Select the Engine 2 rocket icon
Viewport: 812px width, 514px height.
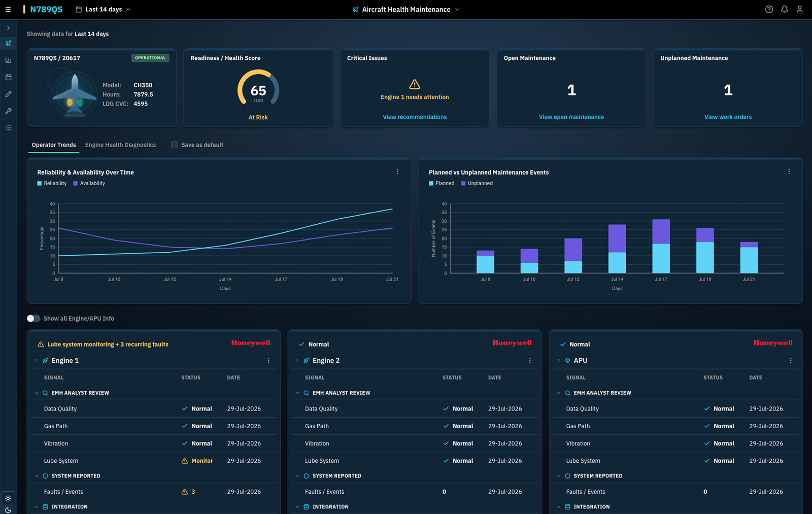[307, 360]
